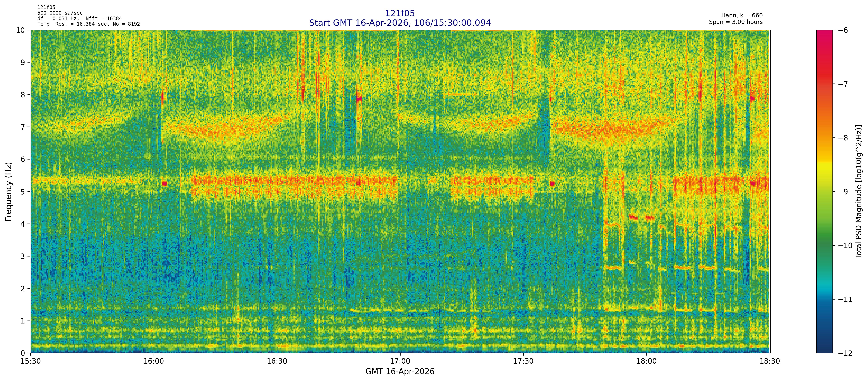Click the colorbar −6 tick label
The image size is (868, 381).
843,30
